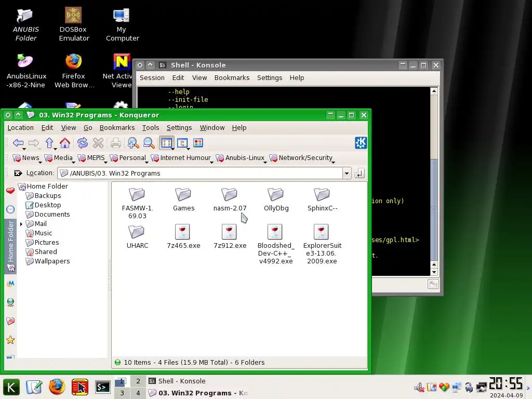The image size is (532, 399).
Task: Click the muted volume tray icon
Action: (419, 387)
